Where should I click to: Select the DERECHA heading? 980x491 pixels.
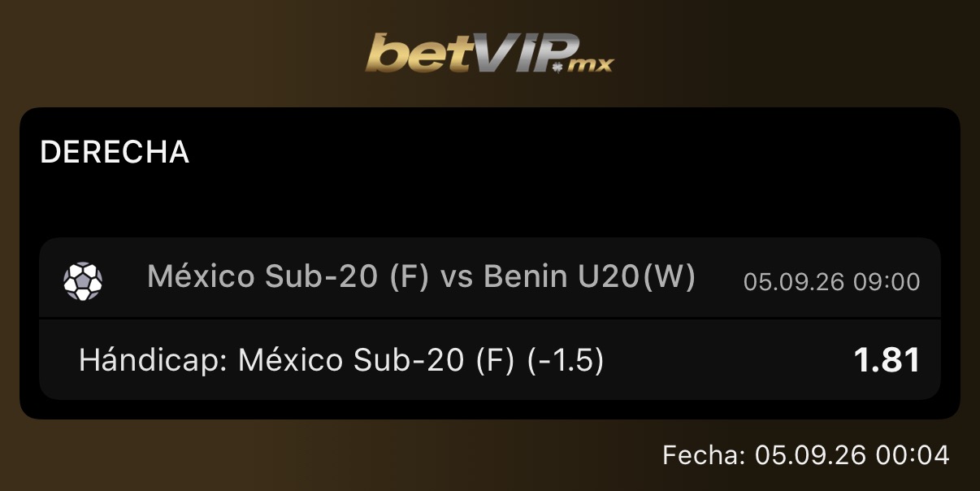tap(115, 152)
